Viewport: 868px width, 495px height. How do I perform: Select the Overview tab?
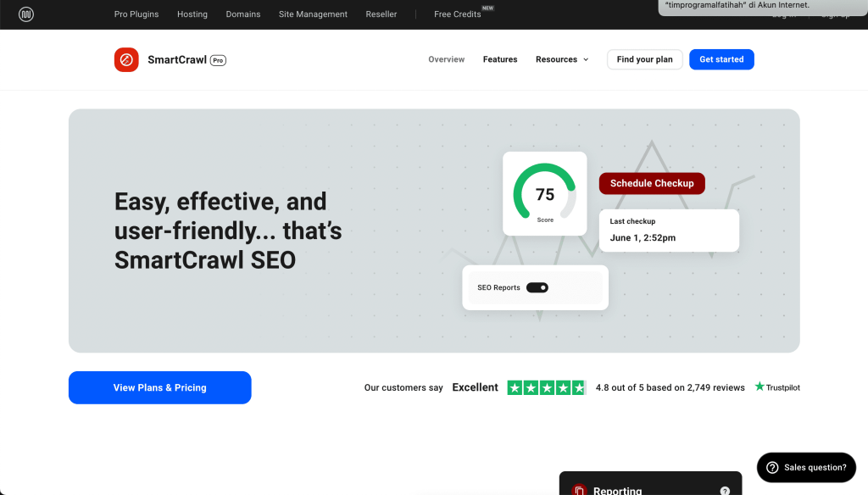(x=447, y=59)
